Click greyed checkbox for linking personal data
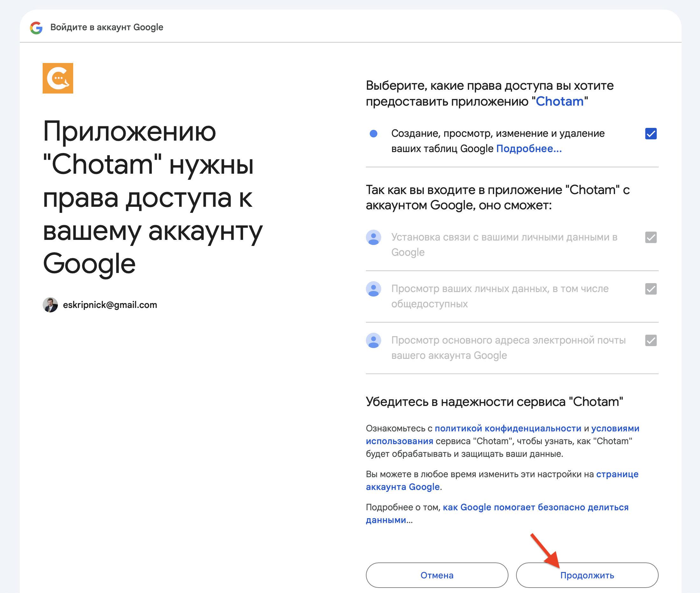The width and height of the screenshot is (700, 593). [x=651, y=237]
